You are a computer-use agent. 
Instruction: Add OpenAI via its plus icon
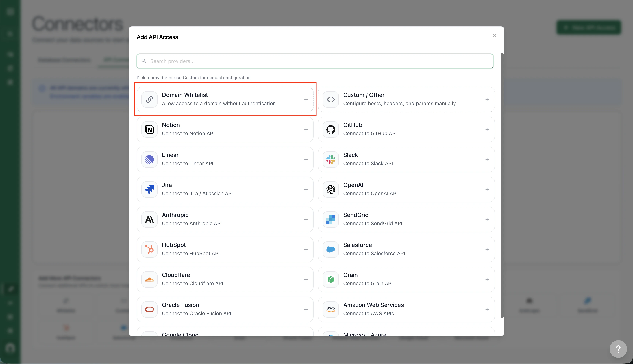pyautogui.click(x=487, y=189)
